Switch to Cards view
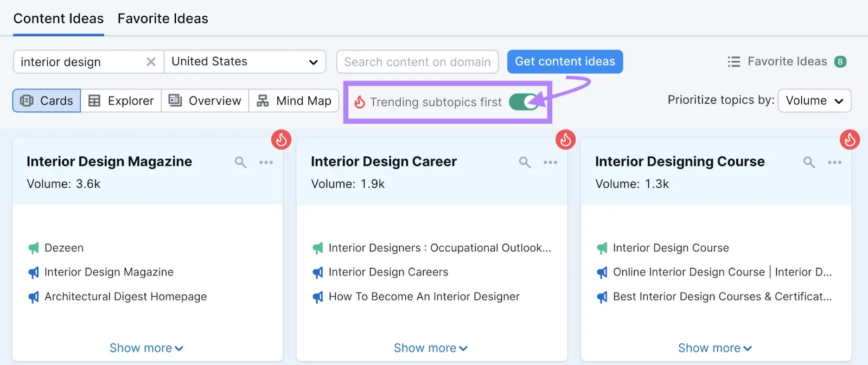This screenshot has height=365, width=868. pos(47,101)
